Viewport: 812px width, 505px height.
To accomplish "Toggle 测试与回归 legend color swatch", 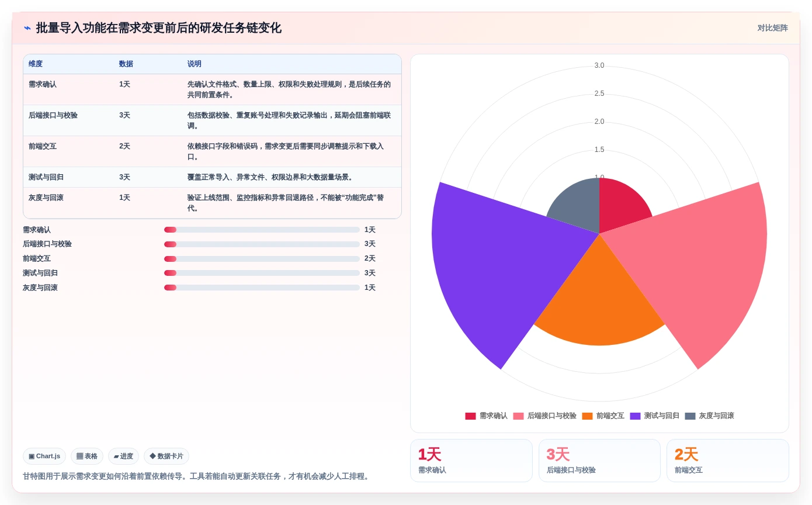I will coord(635,416).
